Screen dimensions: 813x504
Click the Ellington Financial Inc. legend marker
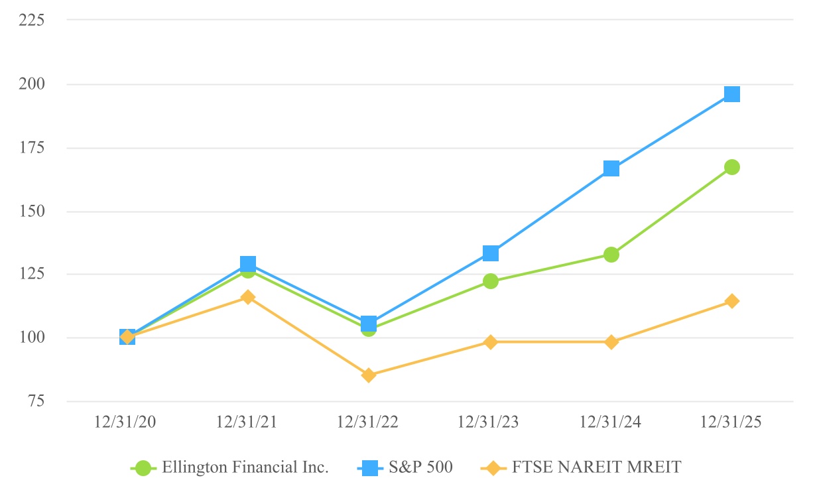point(144,468)
